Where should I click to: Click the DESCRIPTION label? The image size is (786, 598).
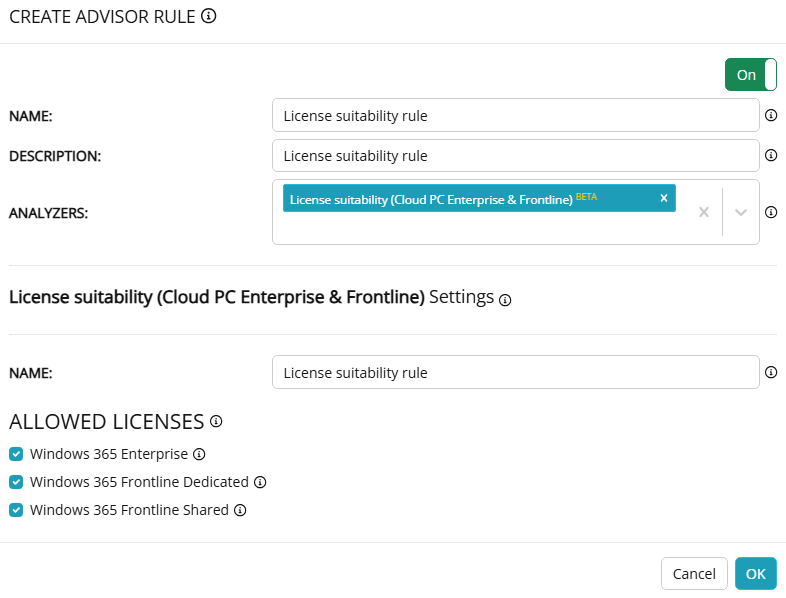[x=55, y=156]
